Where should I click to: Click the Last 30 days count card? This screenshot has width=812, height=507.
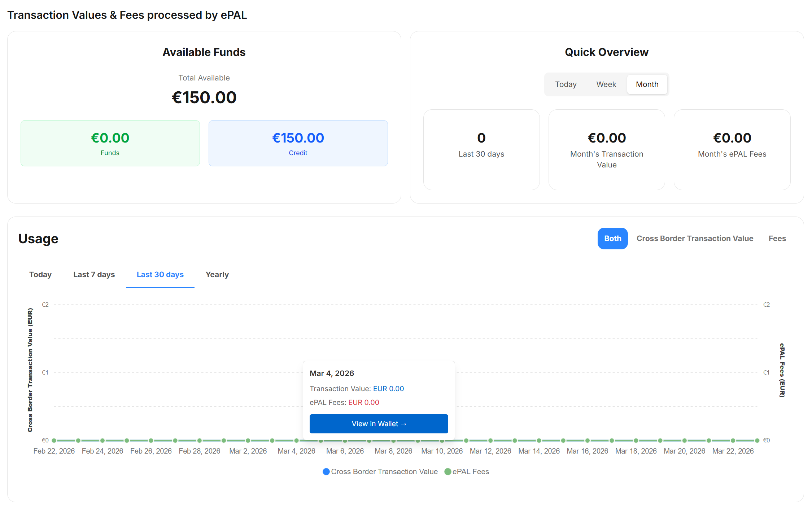tap(481, 150)
